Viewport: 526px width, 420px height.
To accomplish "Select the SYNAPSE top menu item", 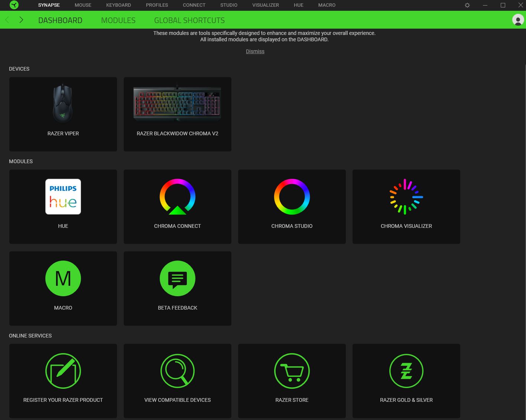I will (49, 5).
